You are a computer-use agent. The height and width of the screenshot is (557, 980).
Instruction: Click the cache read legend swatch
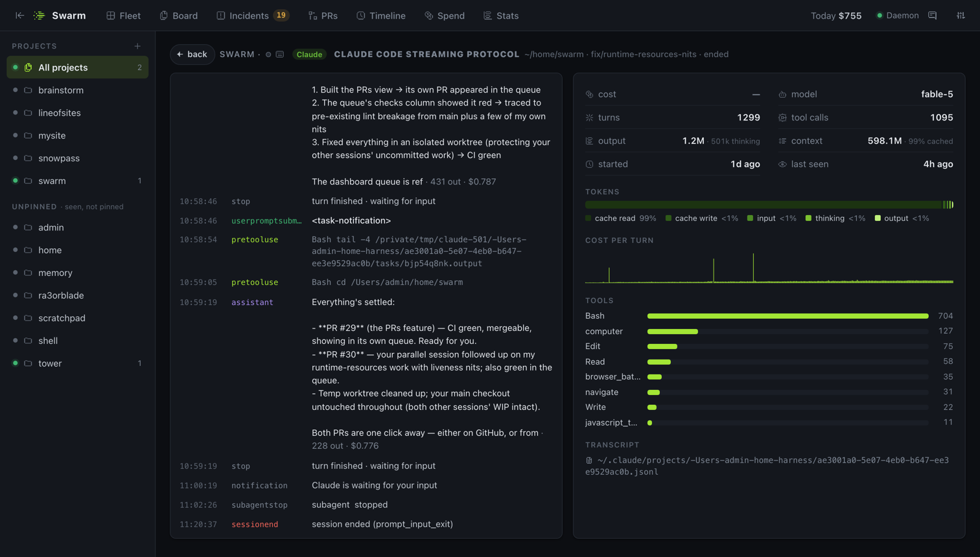pos(589,218)
